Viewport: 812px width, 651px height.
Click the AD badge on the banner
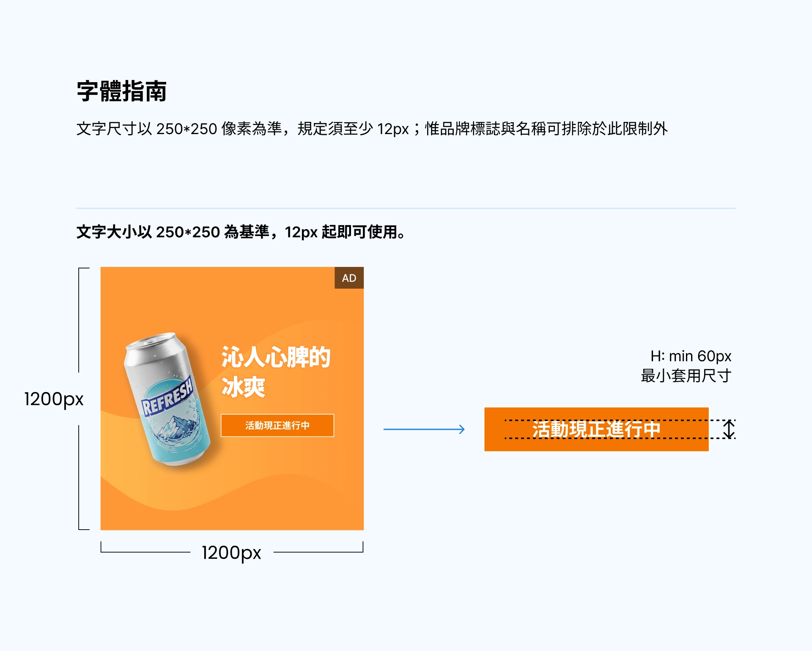click(x=349, y=278)
